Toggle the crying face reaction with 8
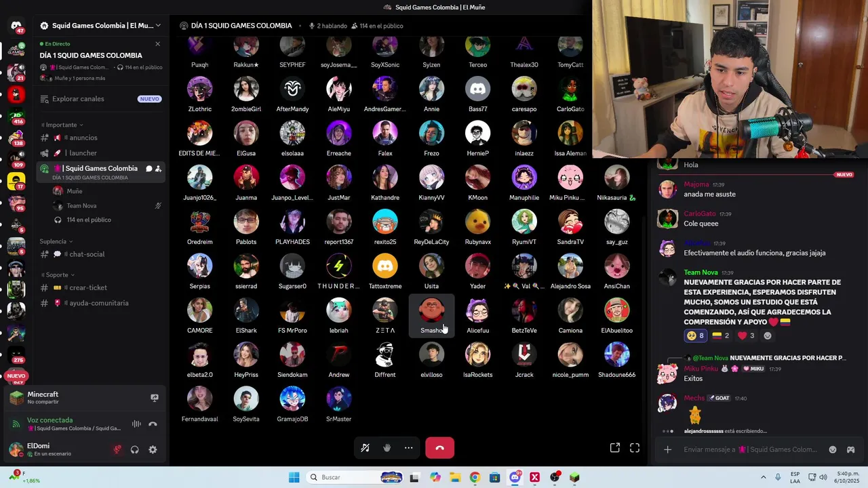 point(696,335)
